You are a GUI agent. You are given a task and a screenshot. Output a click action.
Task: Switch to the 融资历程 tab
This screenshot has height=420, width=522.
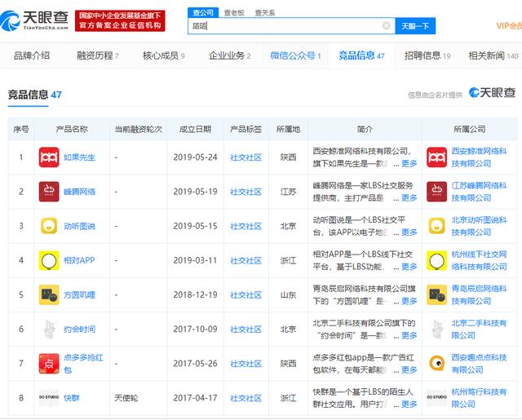[x=97, y=55]
